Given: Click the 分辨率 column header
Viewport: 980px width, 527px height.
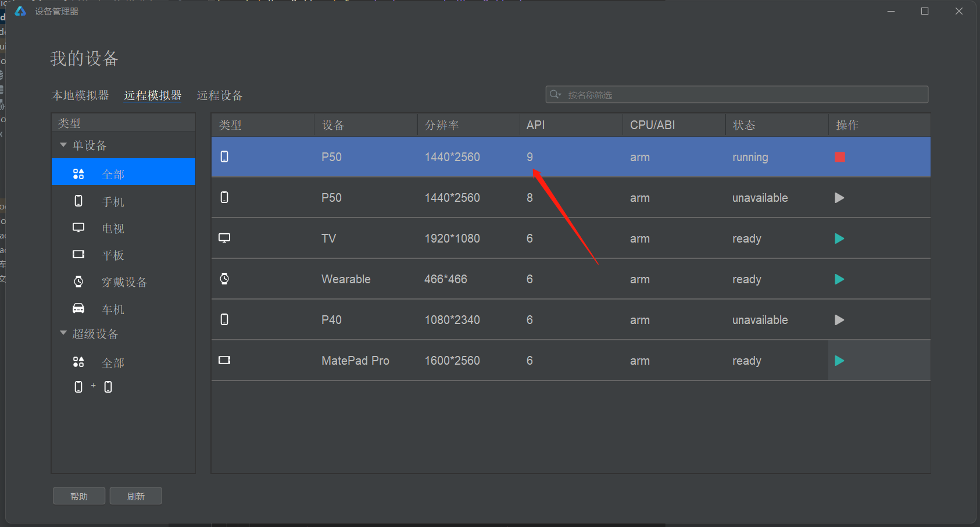Looking at the screenshot, I should click(x=468, y=125).
